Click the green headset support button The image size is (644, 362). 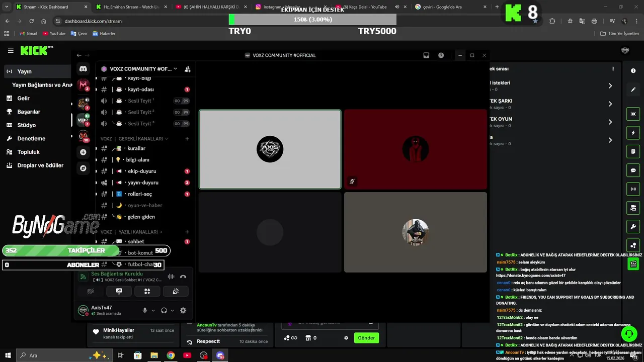628,333
